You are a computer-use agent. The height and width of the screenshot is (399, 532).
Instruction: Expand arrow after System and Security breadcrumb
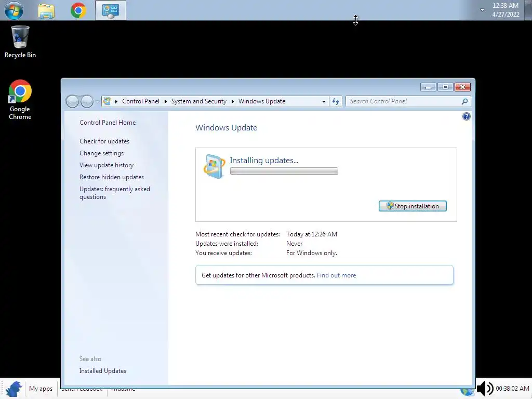[232, 101]
